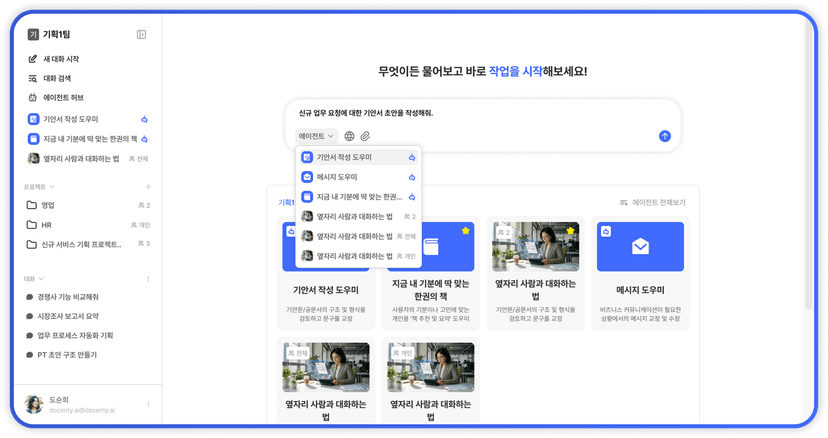Select dropdown 옆자리 사람과 대화하는 법 marked 전체
This screenshot has width=828, height=438.
coord(359,236)
